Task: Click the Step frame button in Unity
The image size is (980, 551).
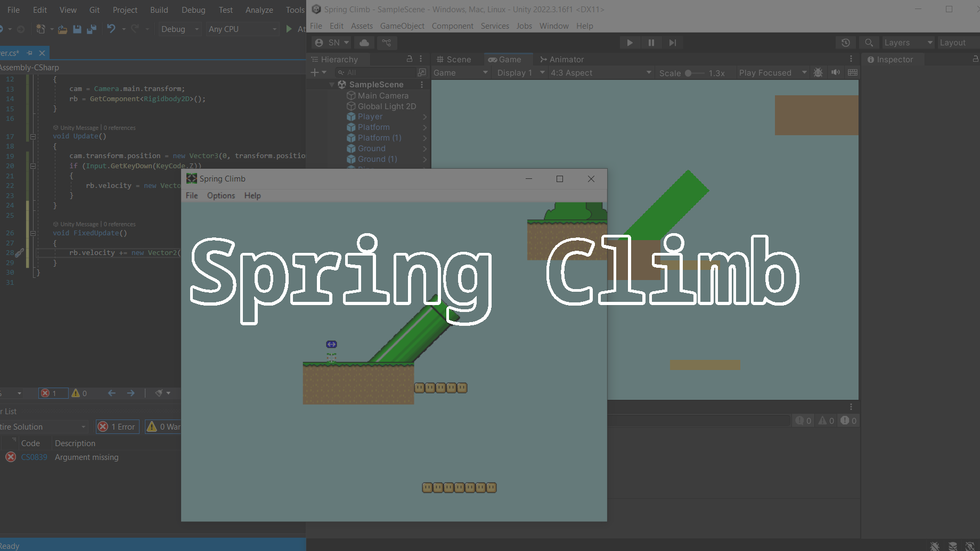Action: tap(673, 43)
